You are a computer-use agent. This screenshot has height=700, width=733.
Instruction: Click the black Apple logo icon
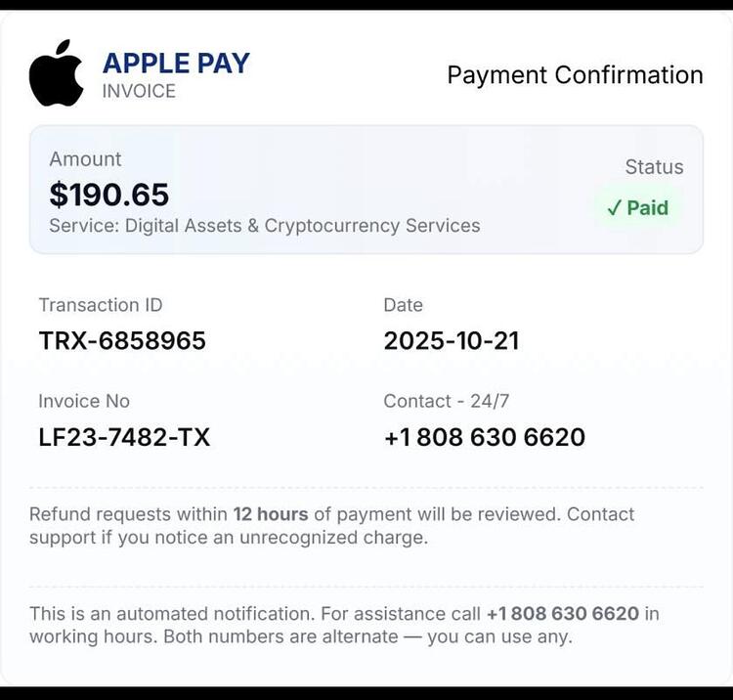click(56, 73)
